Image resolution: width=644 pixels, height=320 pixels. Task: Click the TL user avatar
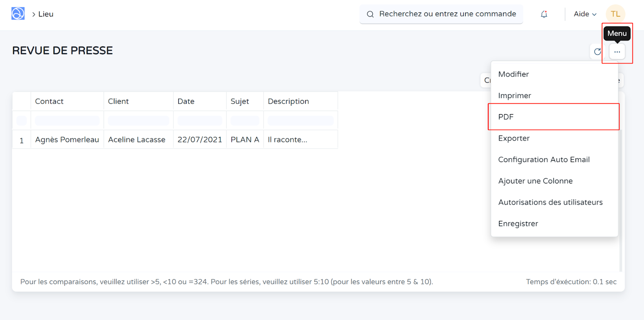[615, 14]
